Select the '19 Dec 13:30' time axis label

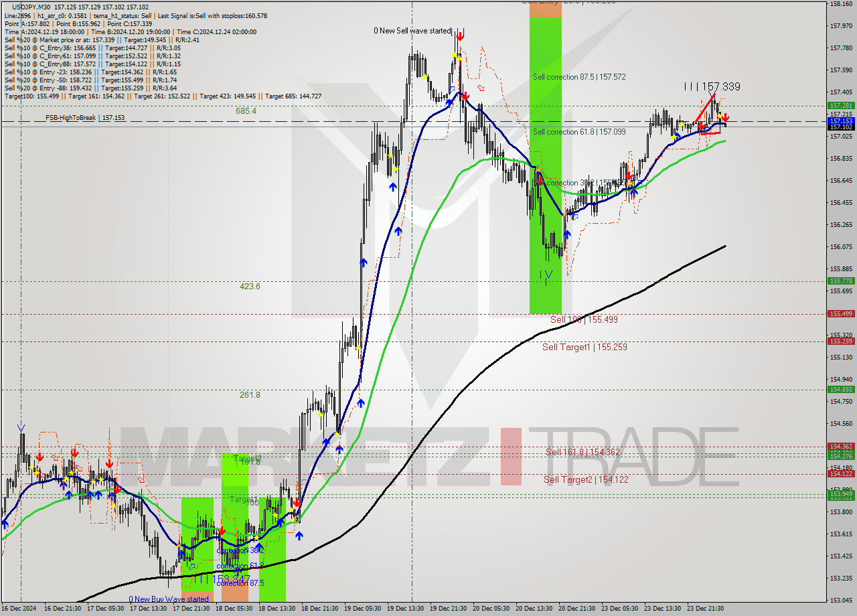[x=407, y=609]
